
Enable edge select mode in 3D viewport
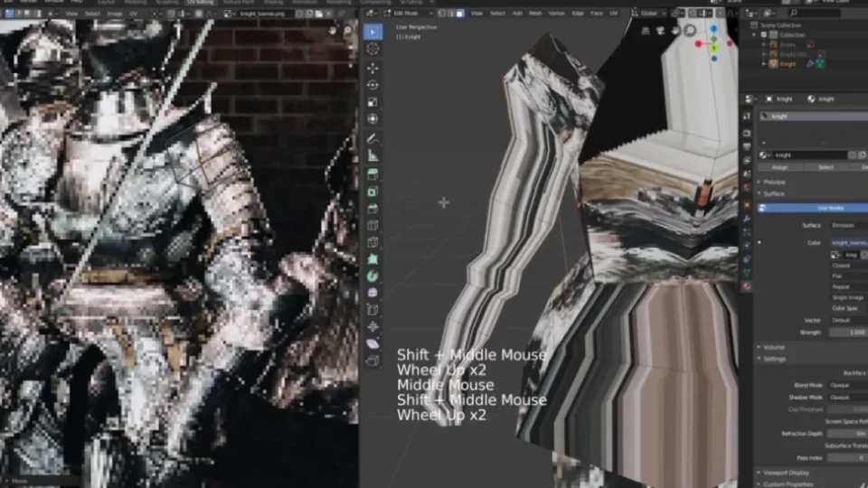click(450, 14)
